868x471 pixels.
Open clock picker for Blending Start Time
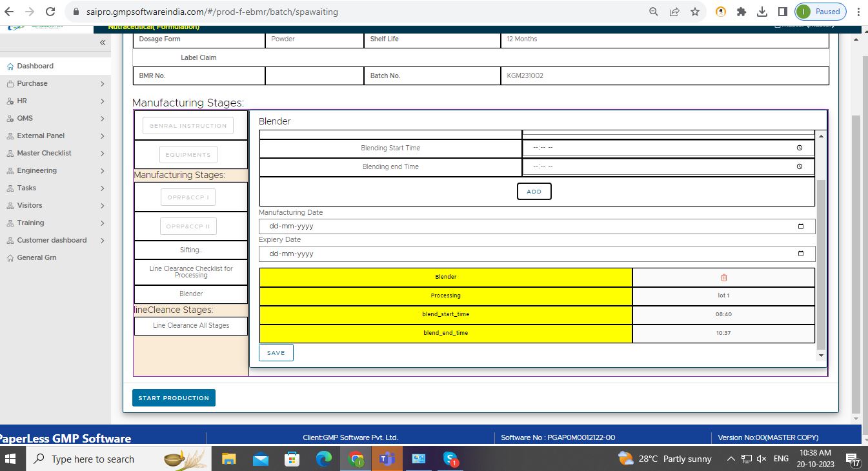point(800,148)
